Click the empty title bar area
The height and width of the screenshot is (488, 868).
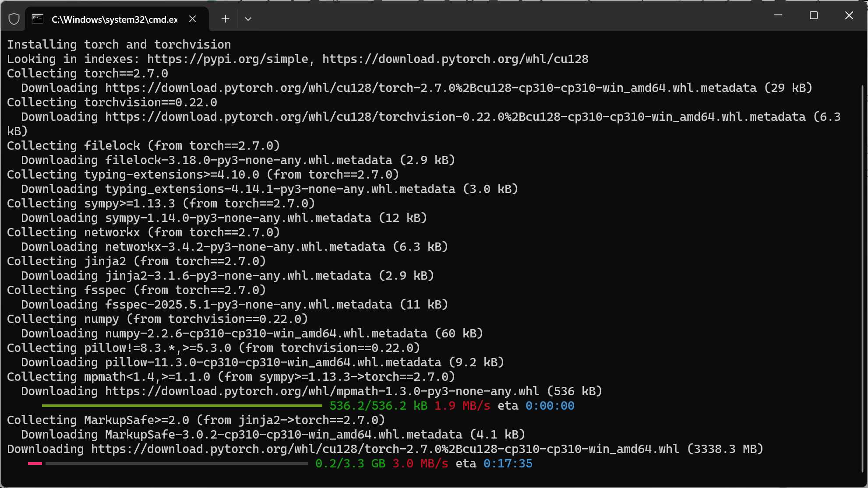coord(504,18)
